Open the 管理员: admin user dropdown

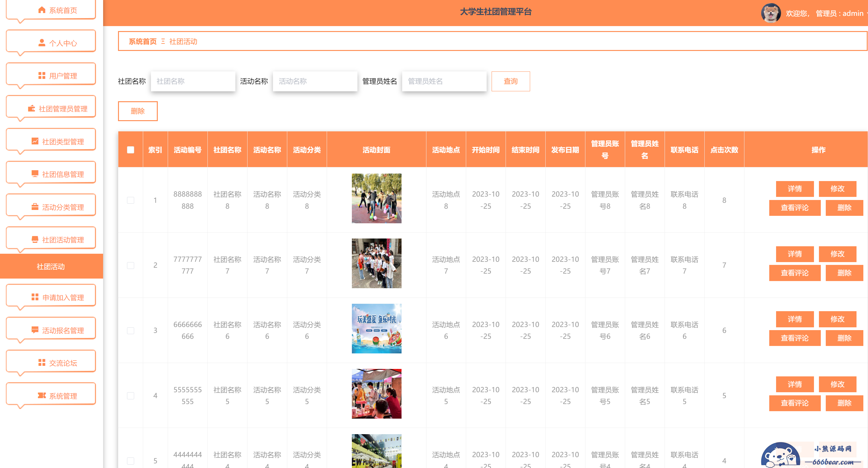(x=841, y=13)
